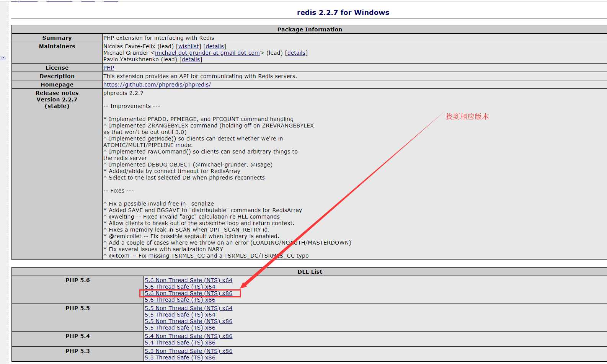Click 'Fix several issues with serialization NARY' line
607x364 pixels.
[x=163, y=249]
